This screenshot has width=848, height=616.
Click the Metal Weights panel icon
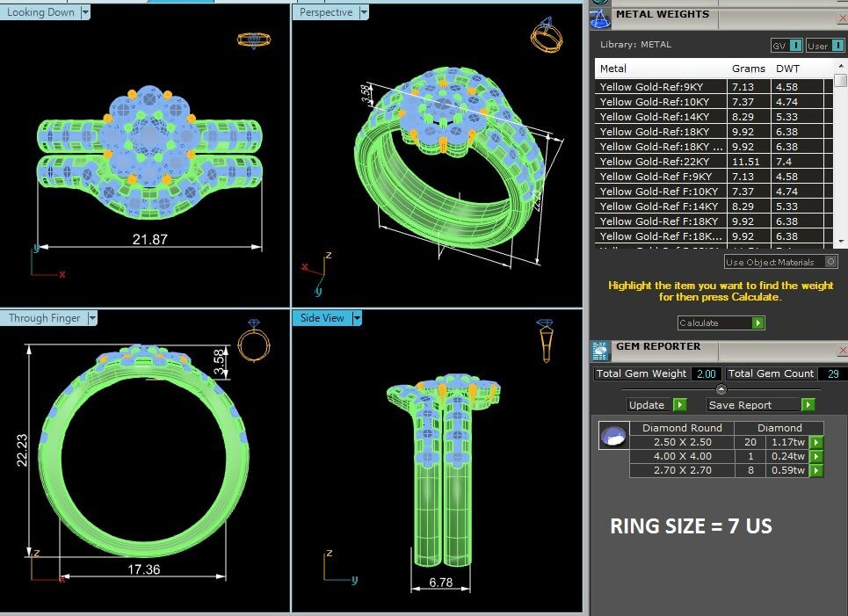(x=600, y=17)
